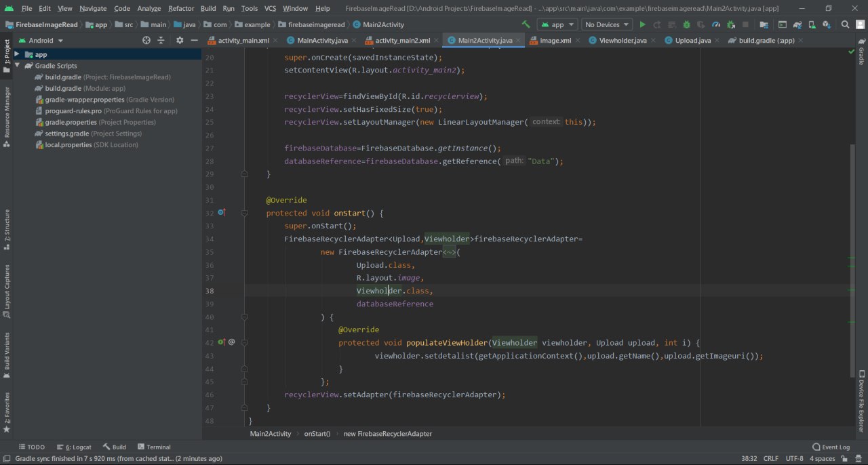
Task: Click the 4 spaces indent status
Action: (823, 459)
